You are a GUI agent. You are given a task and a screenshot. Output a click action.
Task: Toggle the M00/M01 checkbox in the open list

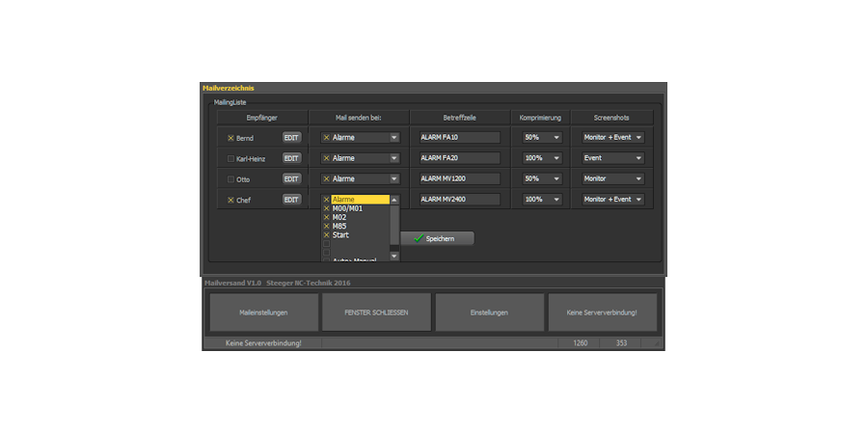pyautogui.click(x=326, y=208)
